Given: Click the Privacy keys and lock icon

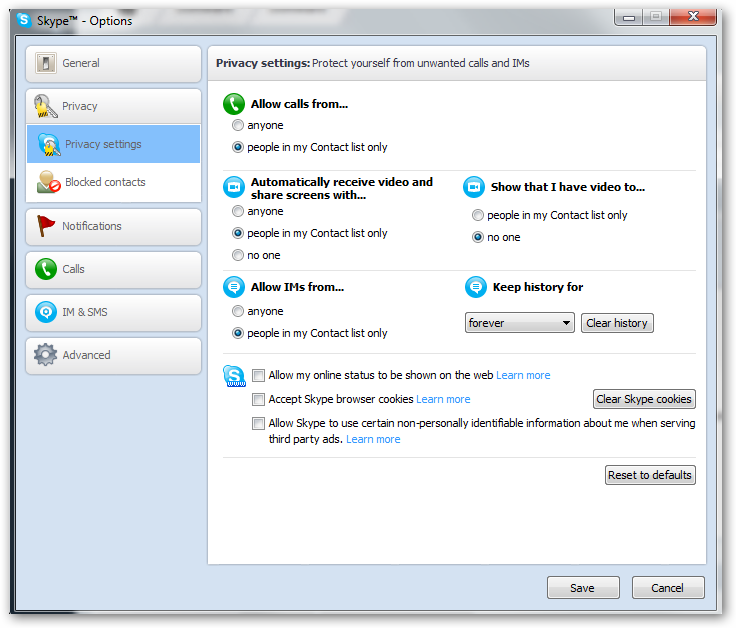Looking at the screenshot, I should click(x=45, y=106).
